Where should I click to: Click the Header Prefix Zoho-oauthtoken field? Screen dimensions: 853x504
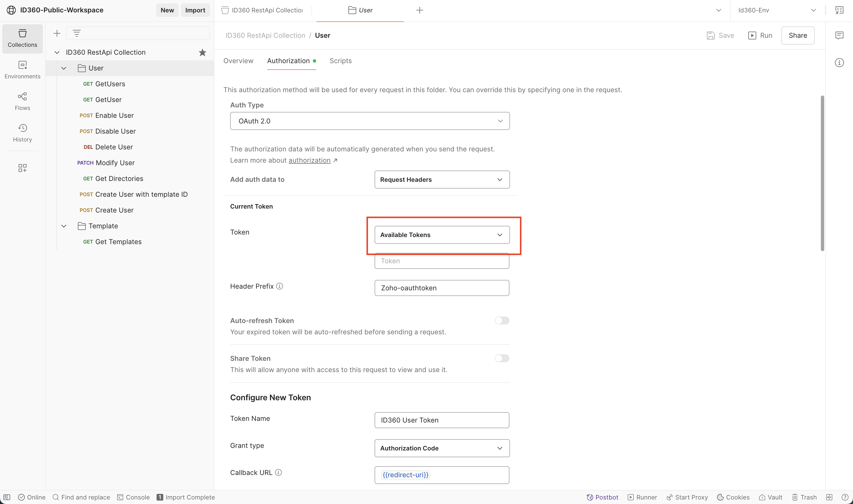(442, 288)
